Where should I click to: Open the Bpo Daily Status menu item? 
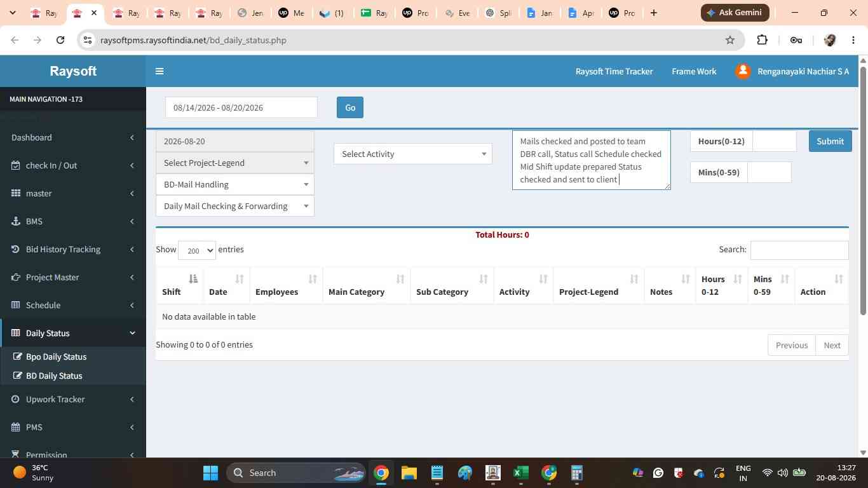56,356
